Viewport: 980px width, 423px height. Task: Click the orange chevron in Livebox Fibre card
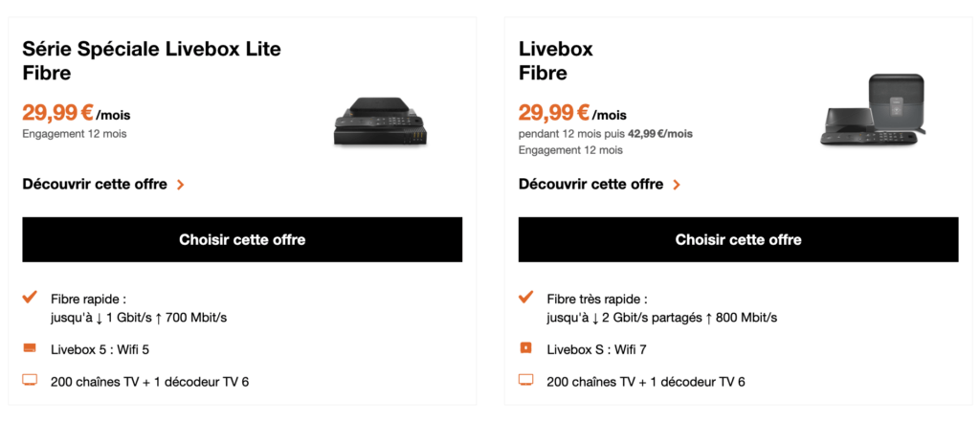(677, 184)
